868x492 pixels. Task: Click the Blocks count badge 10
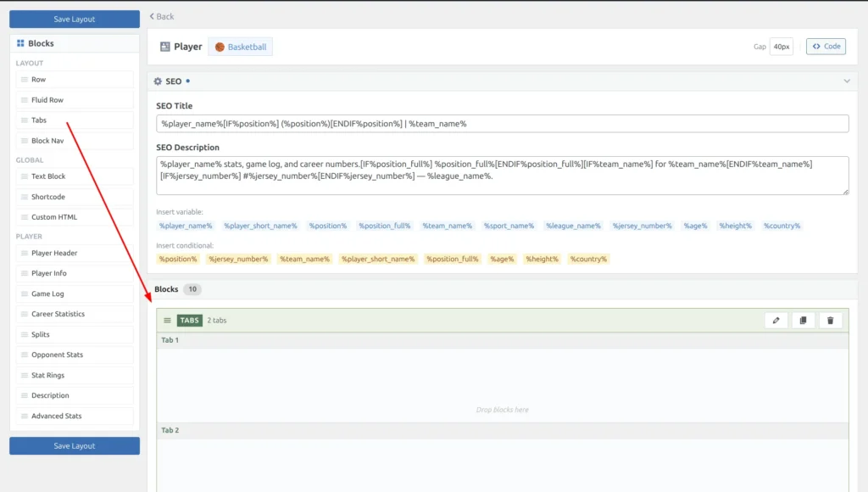tap(192, 289)
